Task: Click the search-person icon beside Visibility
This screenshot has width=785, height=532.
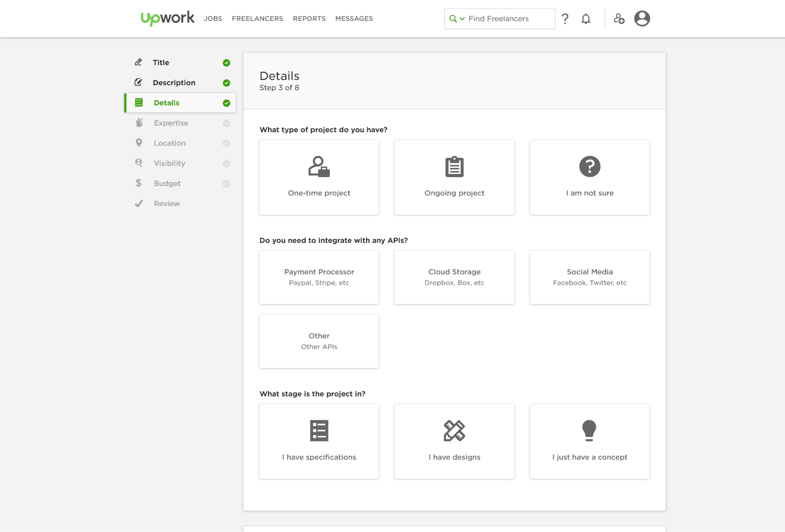Action: pos(139,162)
